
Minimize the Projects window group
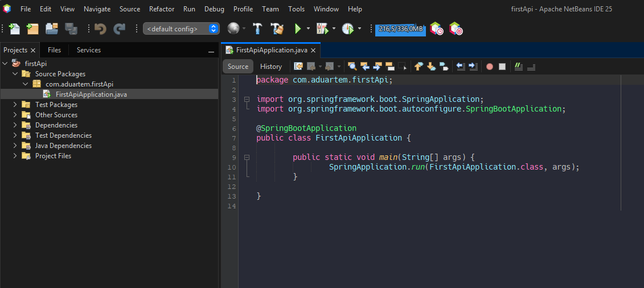pyautogui.click(x=211, y=52)
